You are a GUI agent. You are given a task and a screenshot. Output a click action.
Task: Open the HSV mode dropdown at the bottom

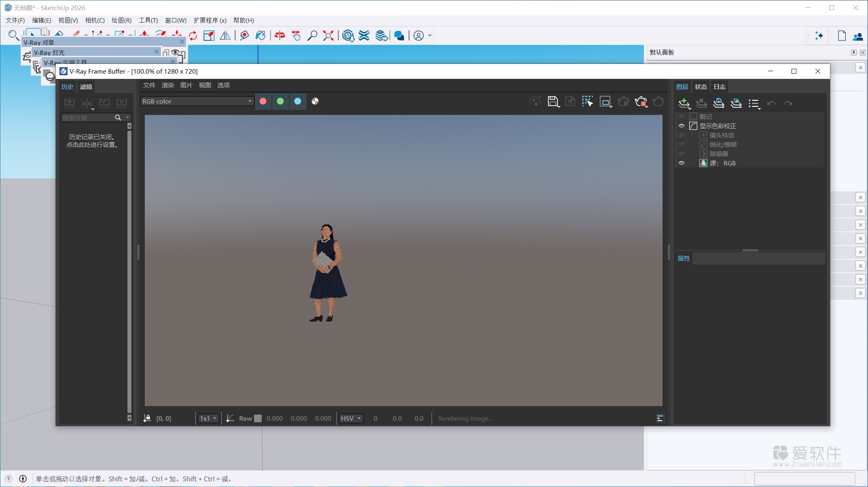point(350,418)
